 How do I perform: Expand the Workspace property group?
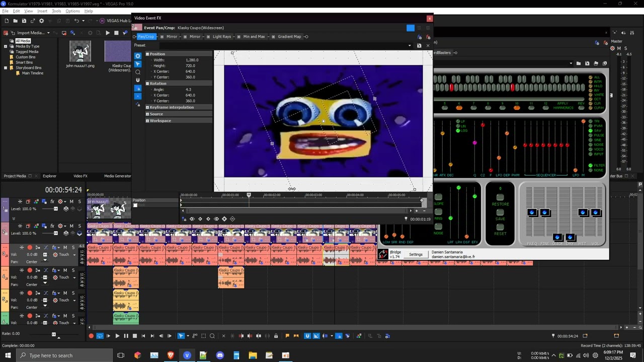coord(147,121)
